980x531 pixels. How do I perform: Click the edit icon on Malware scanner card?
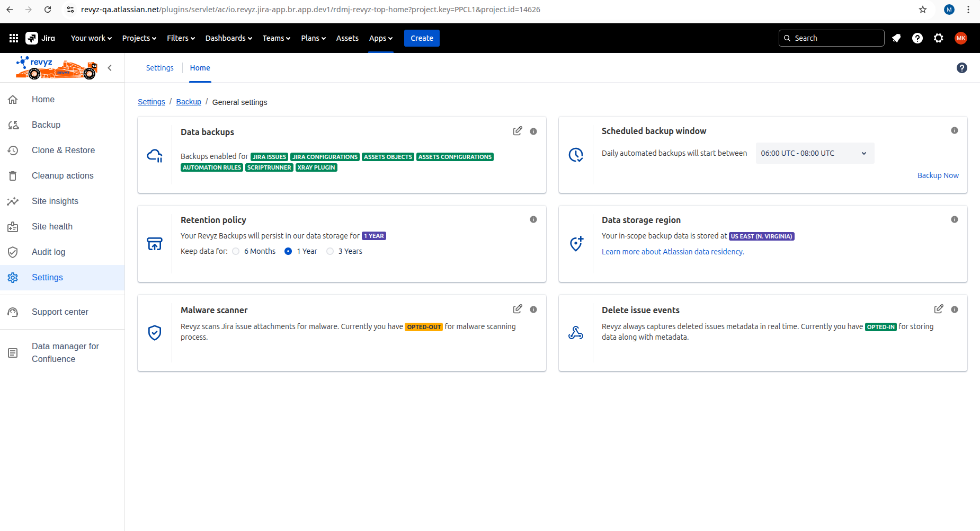pyautogui.click(x=518, y=309)
